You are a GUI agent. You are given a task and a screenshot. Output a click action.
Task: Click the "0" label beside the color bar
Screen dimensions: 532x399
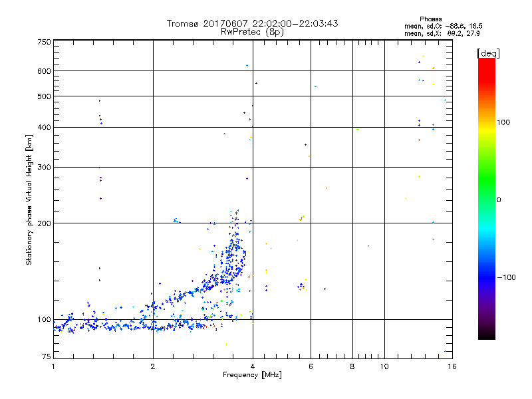(499, 200)
